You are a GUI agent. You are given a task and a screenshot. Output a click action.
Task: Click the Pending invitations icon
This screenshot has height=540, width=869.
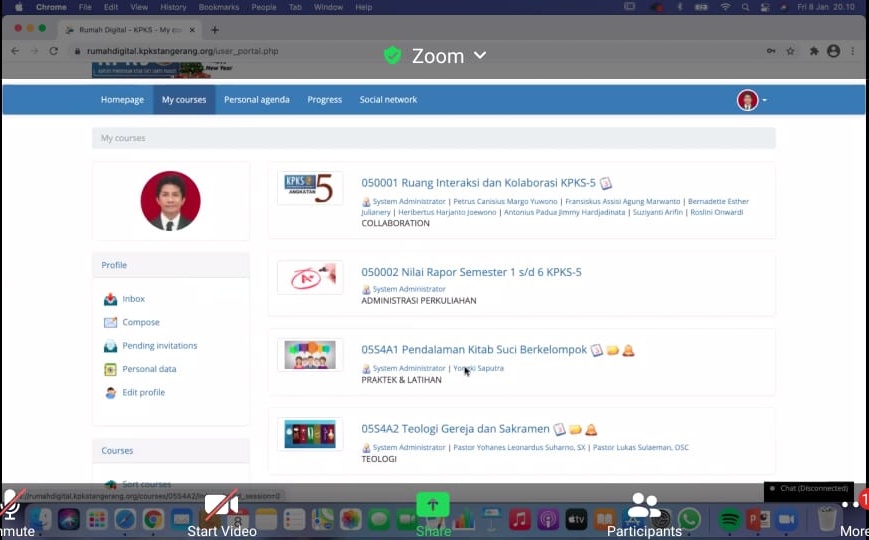tap(110, 346)
